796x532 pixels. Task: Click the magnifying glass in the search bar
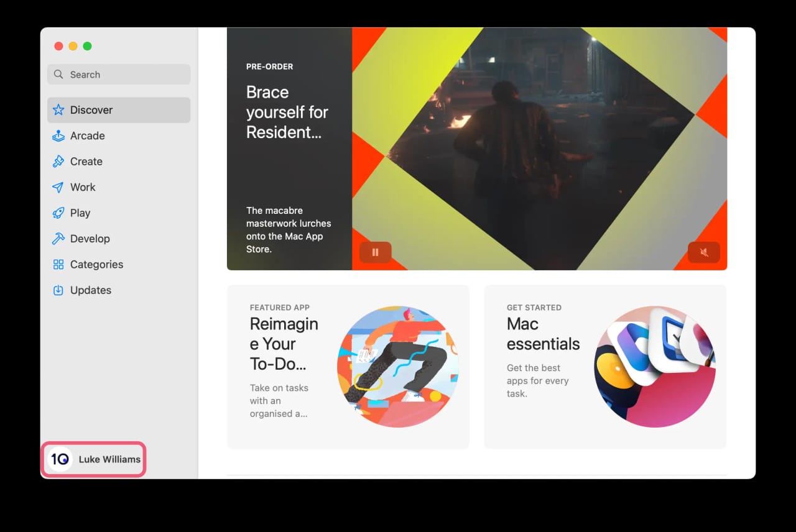pyautogui.click(x=58, y=74)
